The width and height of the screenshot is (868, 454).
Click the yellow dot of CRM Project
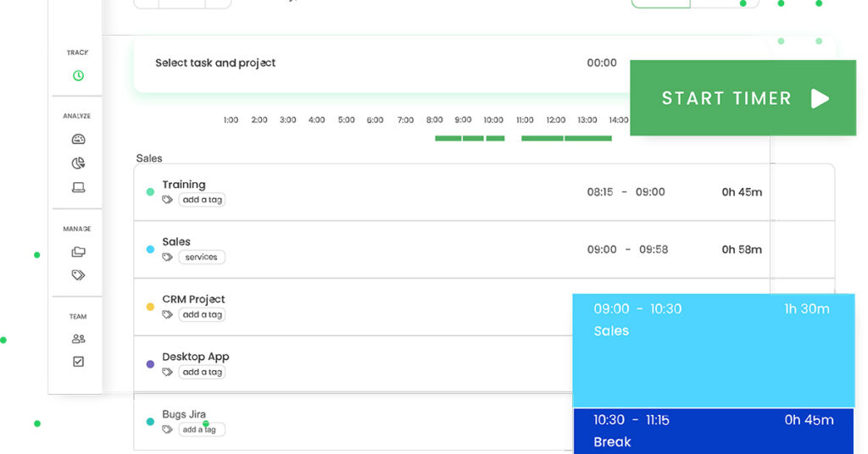tap(150, 307)
